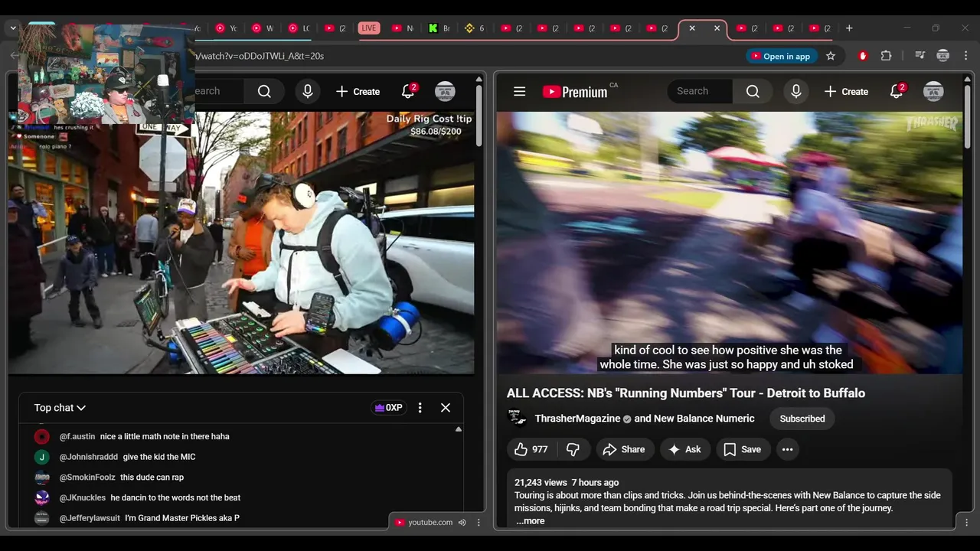980x551 pixels.
Task: Click the red extension icon in toolbar
Action: 863,56
